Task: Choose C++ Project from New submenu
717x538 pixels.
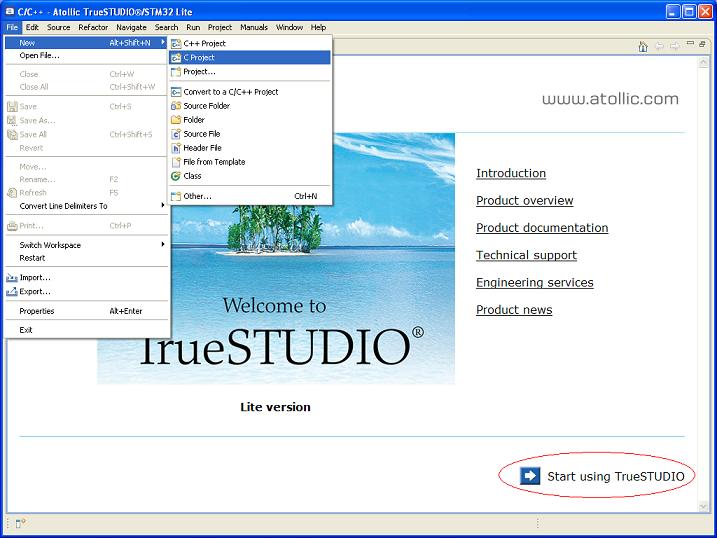Action: pyautogui.click(x=250, y=43)
